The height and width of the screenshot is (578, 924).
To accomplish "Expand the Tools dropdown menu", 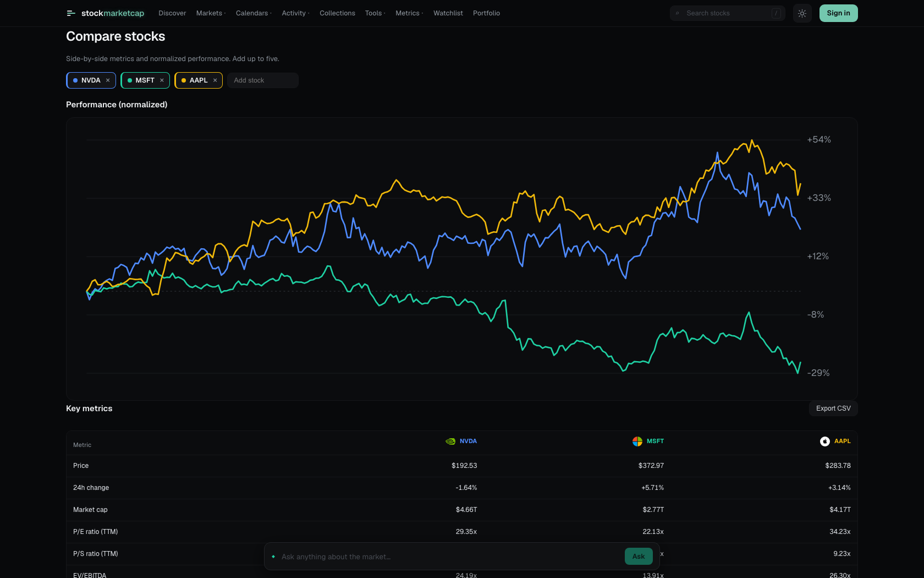I will (x=375, y=13).
